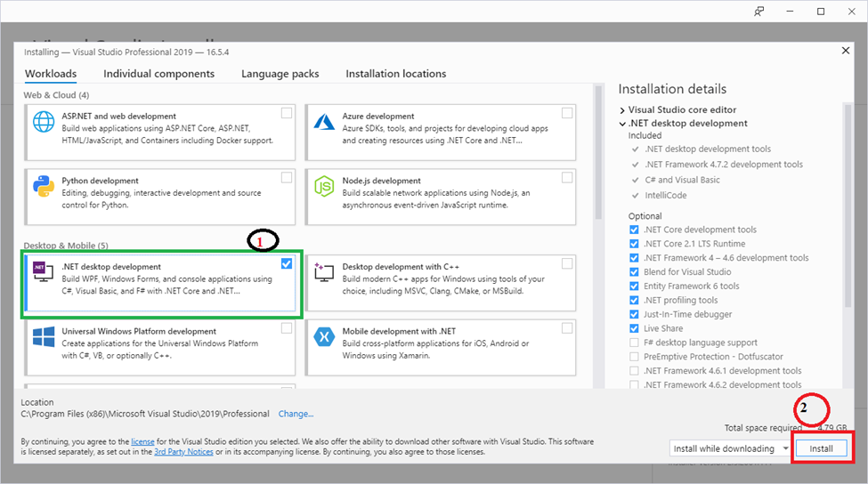Click the installation path text
This screenshot has height=484, width=868.
[x=145, y=414]
